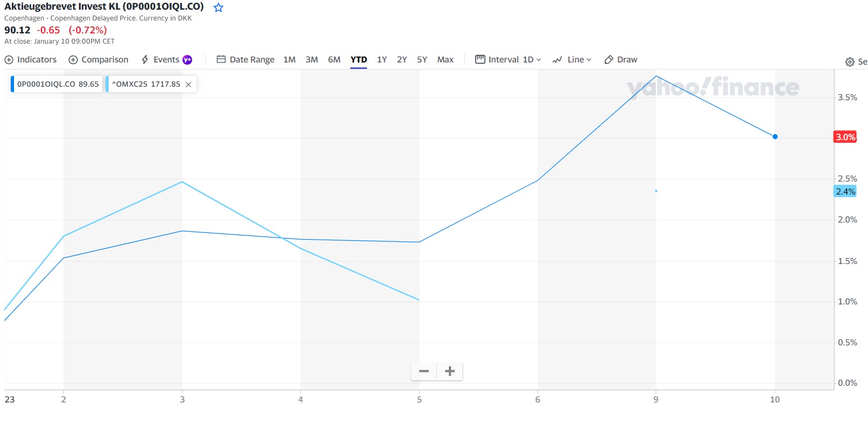The image size is (868, 424).
Task: Open chart settings via the gear icon
Action: [850, 62]
